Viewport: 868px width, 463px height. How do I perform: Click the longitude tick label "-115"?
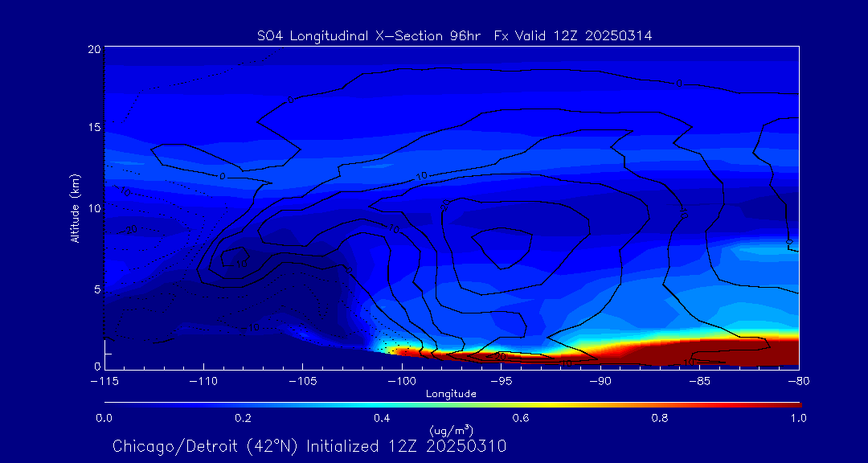point(104,382)
